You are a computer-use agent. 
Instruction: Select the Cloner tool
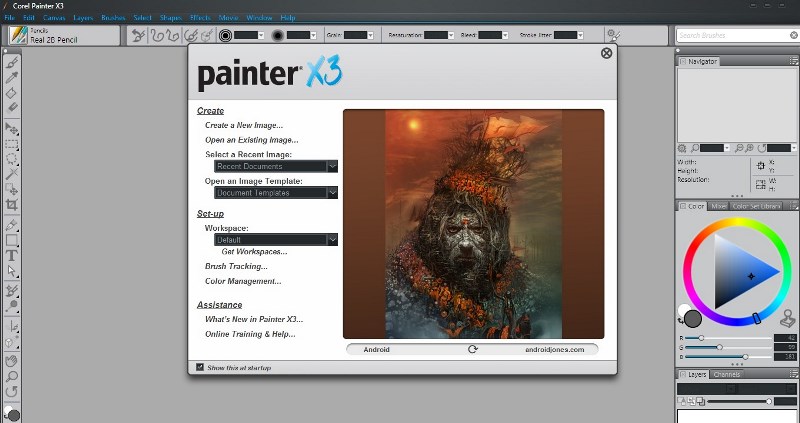[x=12, y=291]
